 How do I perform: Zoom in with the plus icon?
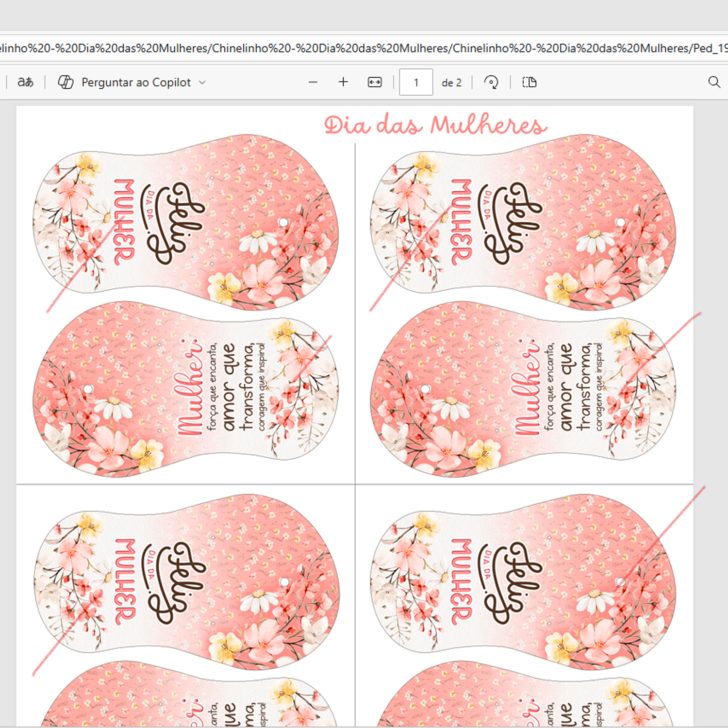point(343,82)
